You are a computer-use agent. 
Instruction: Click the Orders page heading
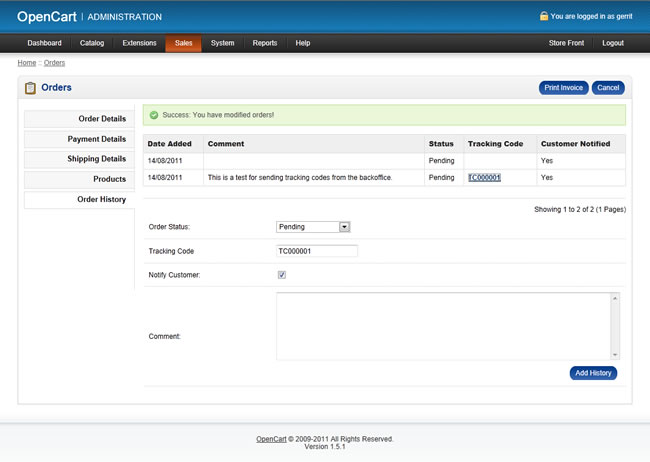(x=56, y=88)
